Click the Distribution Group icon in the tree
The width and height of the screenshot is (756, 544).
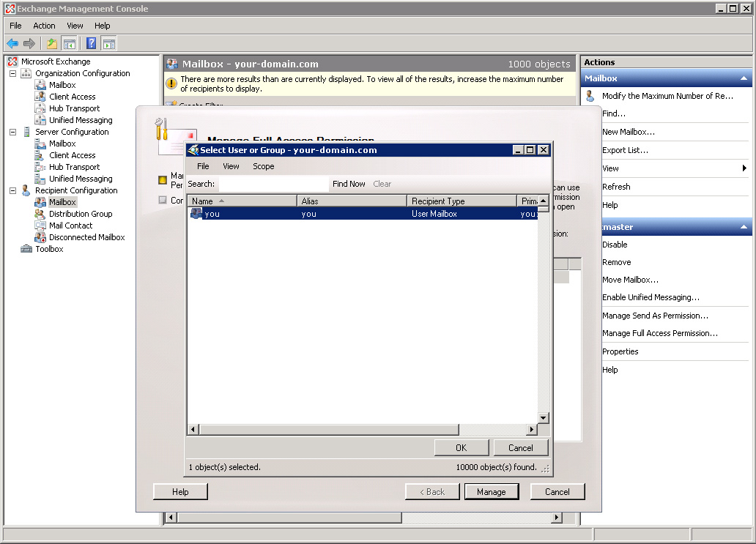point(40,214)
